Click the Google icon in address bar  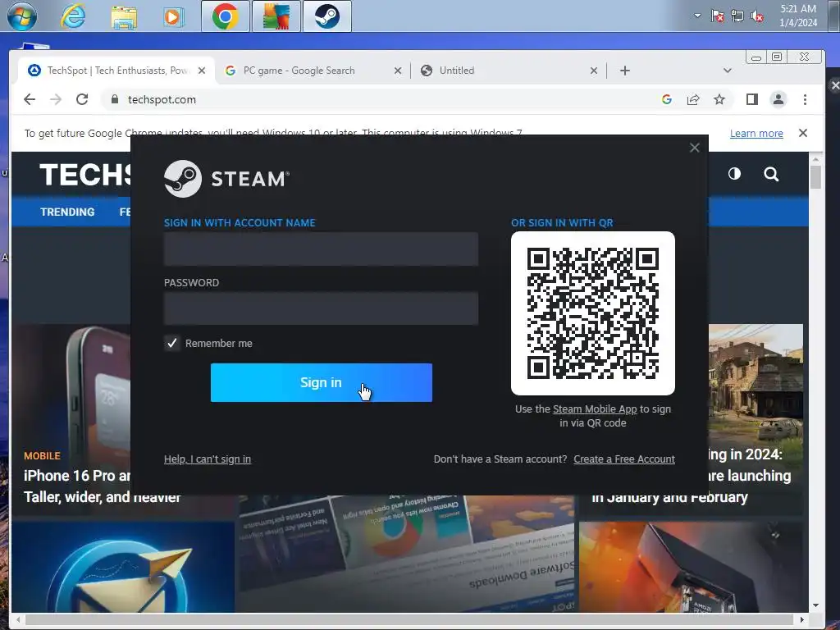(666, 99)
